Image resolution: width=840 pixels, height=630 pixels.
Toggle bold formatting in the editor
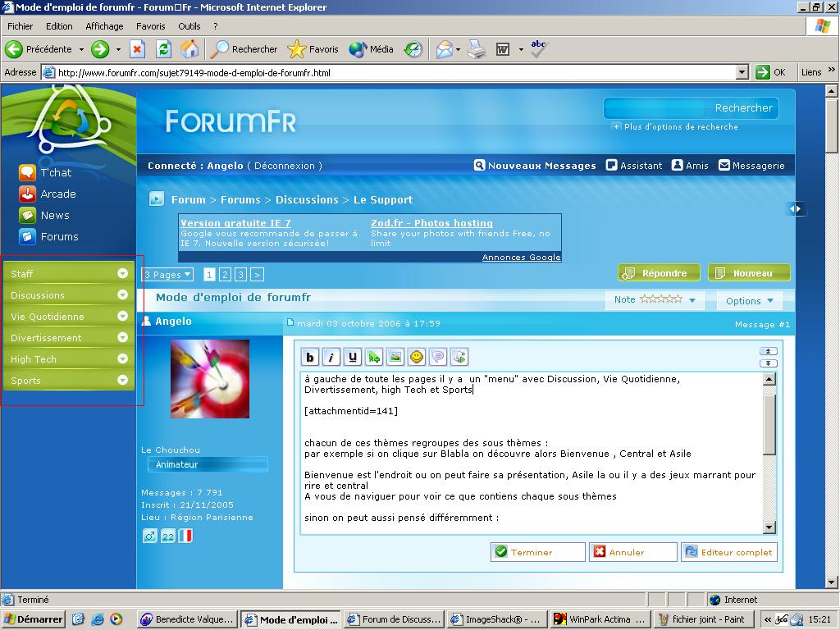pyautogui.click(x=310, y=357)
